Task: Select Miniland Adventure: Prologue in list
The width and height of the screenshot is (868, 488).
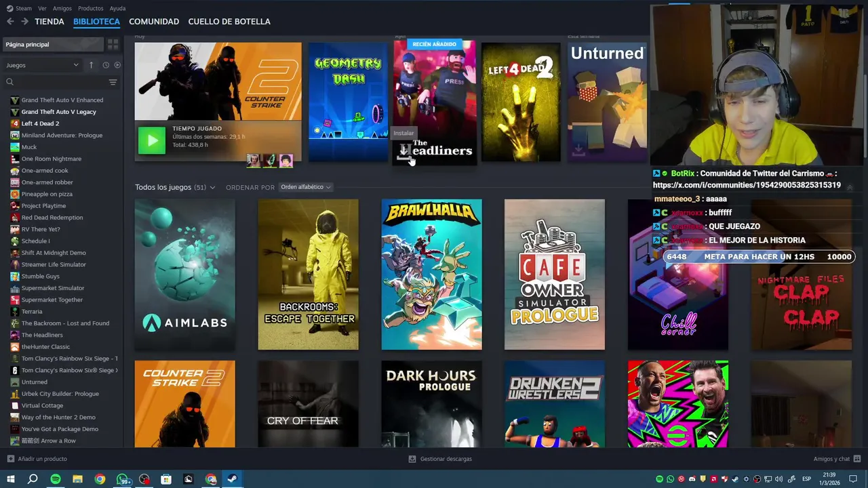Action: click(x=62, y=136)
